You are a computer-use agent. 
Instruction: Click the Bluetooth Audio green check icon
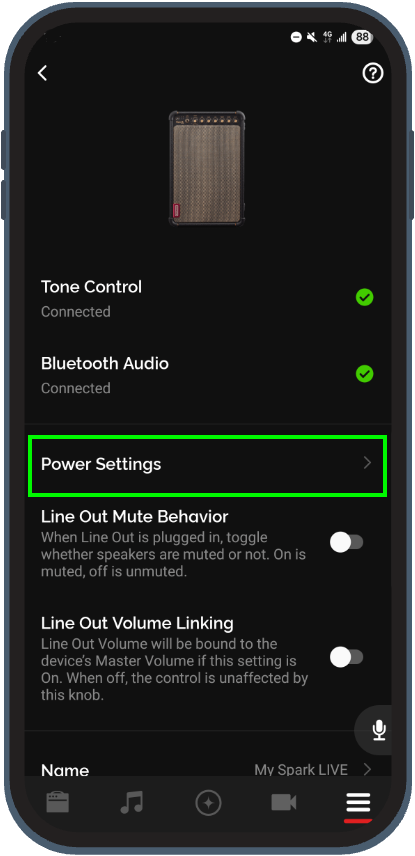click(365, 374)
